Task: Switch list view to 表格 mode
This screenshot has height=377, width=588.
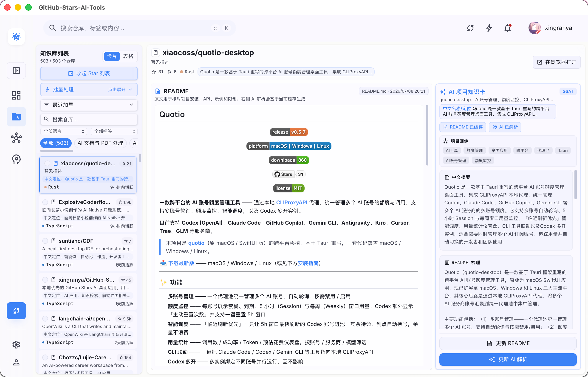Action: pos(128,56)
